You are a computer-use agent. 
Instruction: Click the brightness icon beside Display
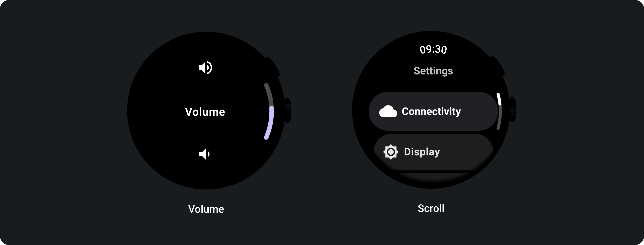point(391,152)
